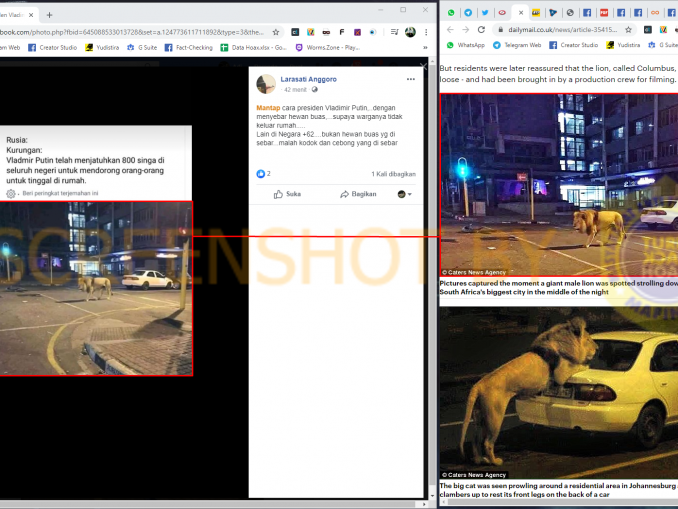
Task: Click the dark 'cl' extension in right browser
Action: click(647, 29)
